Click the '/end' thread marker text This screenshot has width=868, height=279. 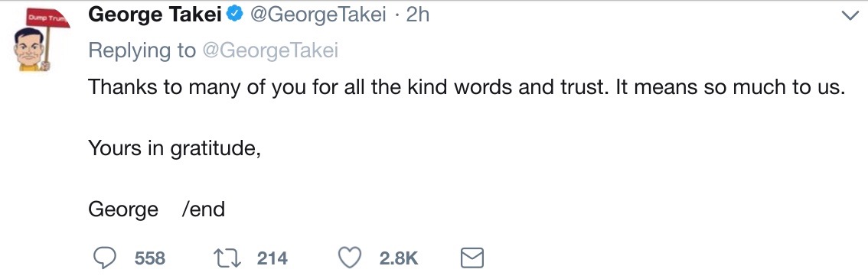pos(203,210)
